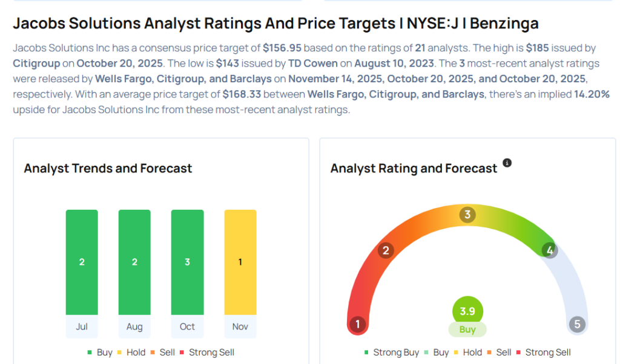Select the Aug bar showing 2 ratings
Image resolution: width=620 pixels, height=364 pixels.
pos(134,262)
